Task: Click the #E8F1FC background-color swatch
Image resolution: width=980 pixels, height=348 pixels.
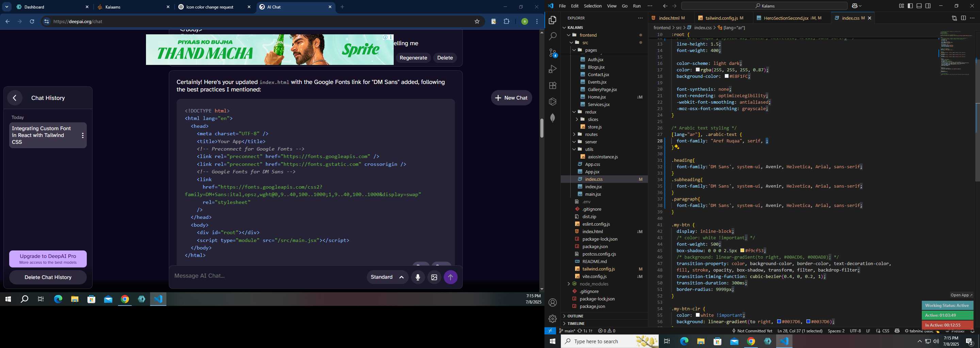Action: click(726, 76)
